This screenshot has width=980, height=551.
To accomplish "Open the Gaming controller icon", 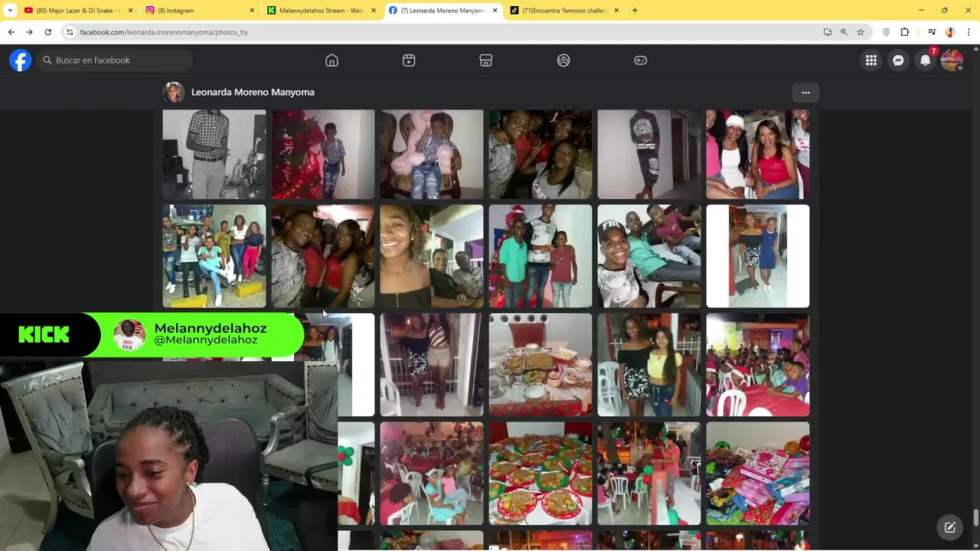I will tap(641, 60).
